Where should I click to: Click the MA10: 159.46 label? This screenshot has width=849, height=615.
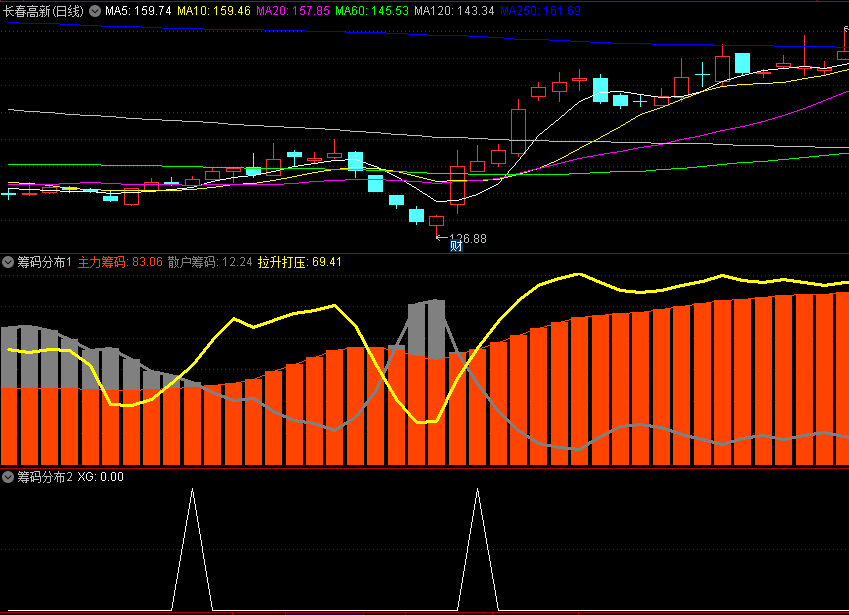[x=214, y=11]
